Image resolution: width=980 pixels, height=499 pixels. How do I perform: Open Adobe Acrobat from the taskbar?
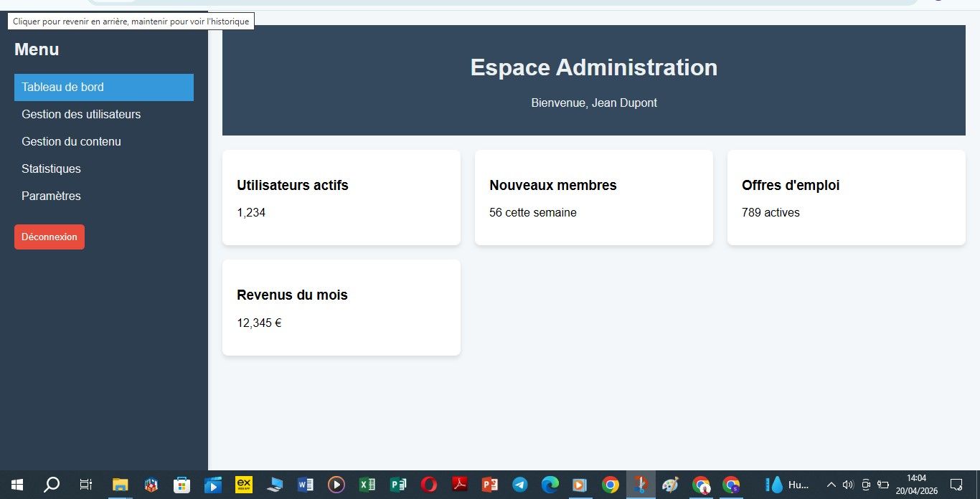[x=459, y=485]
